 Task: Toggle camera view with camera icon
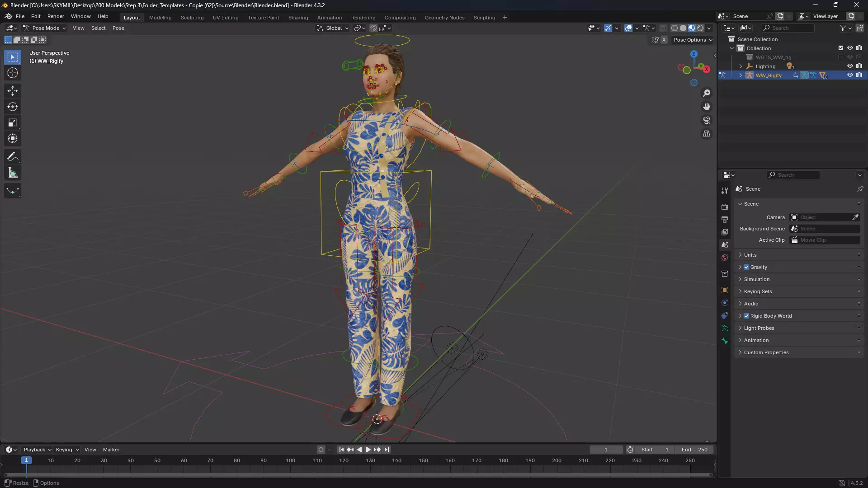[707, 120]
